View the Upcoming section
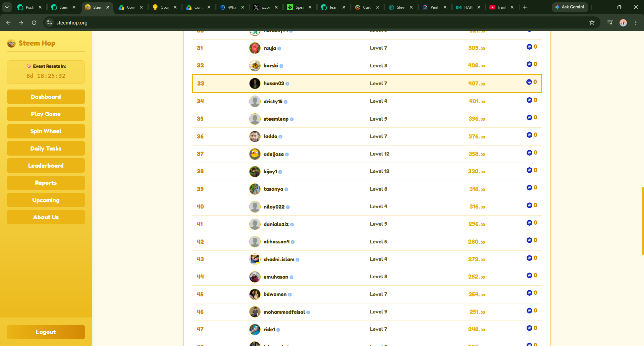Viewport: 644px width, 346px height. tap(46, 200)
